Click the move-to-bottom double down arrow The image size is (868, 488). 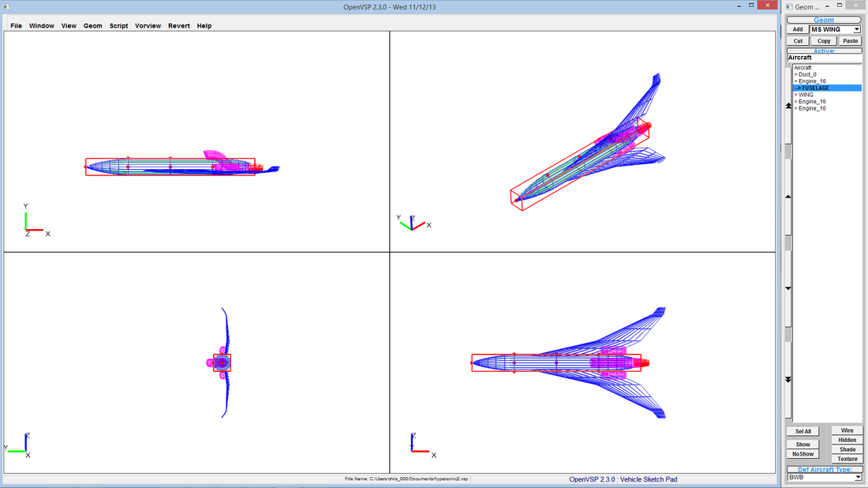(788, 380)
